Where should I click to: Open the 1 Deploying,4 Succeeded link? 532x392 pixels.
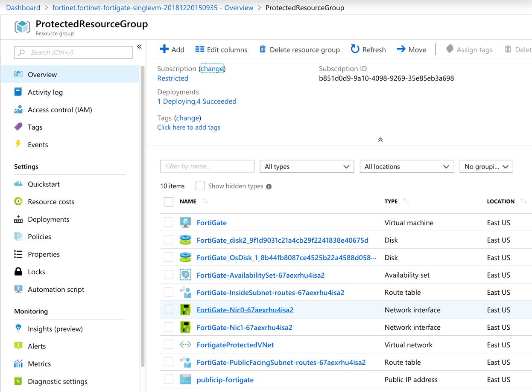tap(196, 102)
